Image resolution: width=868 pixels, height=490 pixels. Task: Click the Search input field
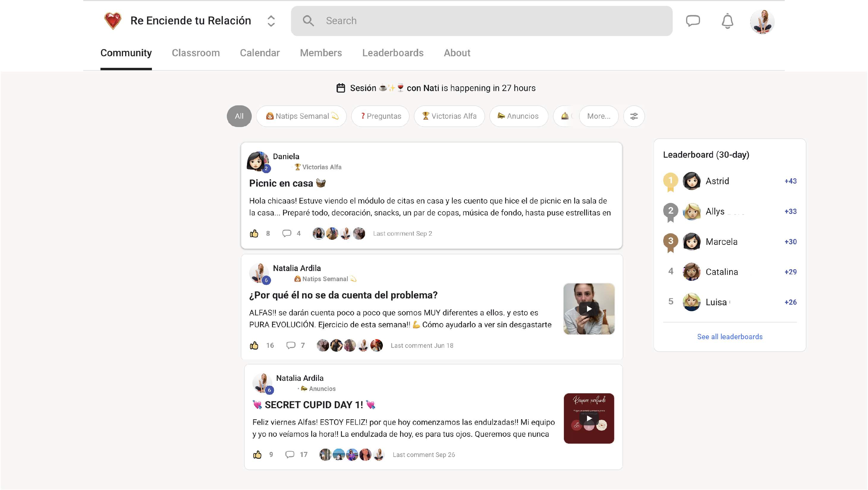pos(482,21)
